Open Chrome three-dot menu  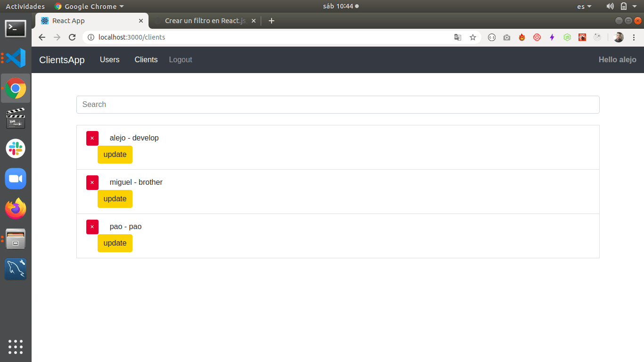634,37
